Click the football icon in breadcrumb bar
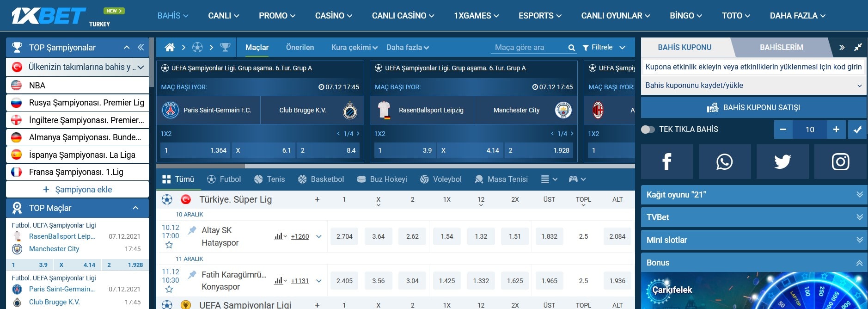This screenshot has height=309, width=868. point(197,47)
